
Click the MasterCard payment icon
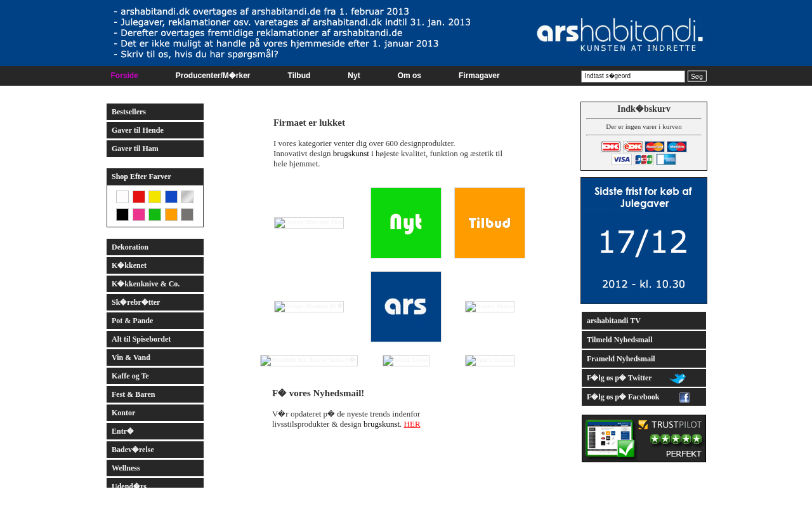tap(655, 147)
